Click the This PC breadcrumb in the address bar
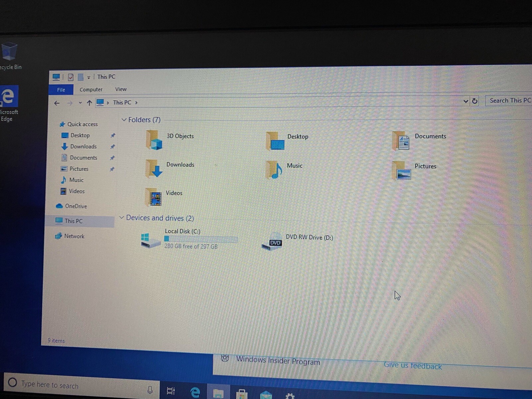This screenshot has height=399, width=532. coord(122,103)
